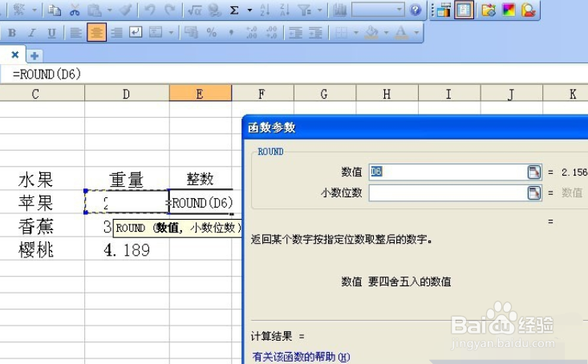This screenshot has width=588, height=364.
Task: Click the chart wizard icon
Action: (340, 10)
